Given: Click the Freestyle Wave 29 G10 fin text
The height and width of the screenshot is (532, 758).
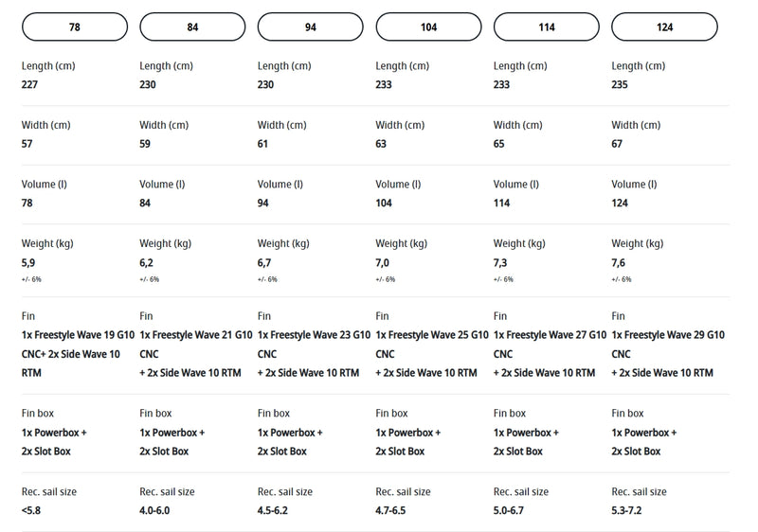Looking at the screenshot, I should [668, 335].
